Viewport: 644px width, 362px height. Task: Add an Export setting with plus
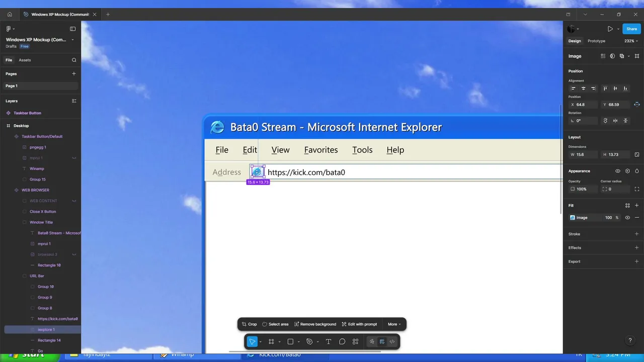[637, 261]
